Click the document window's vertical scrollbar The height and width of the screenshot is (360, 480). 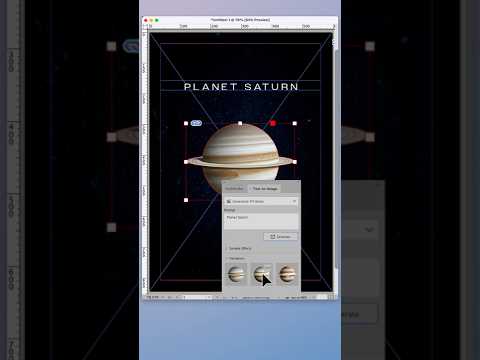click(336, 160)
